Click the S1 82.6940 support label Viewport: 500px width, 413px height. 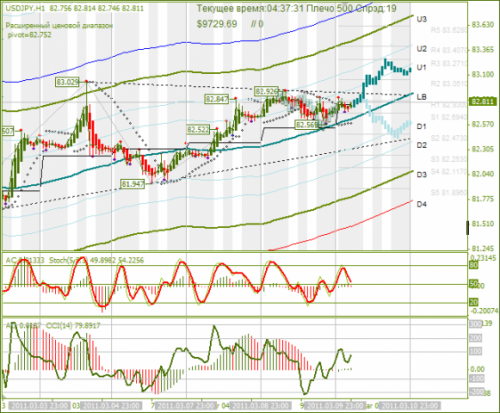point(449,117)
